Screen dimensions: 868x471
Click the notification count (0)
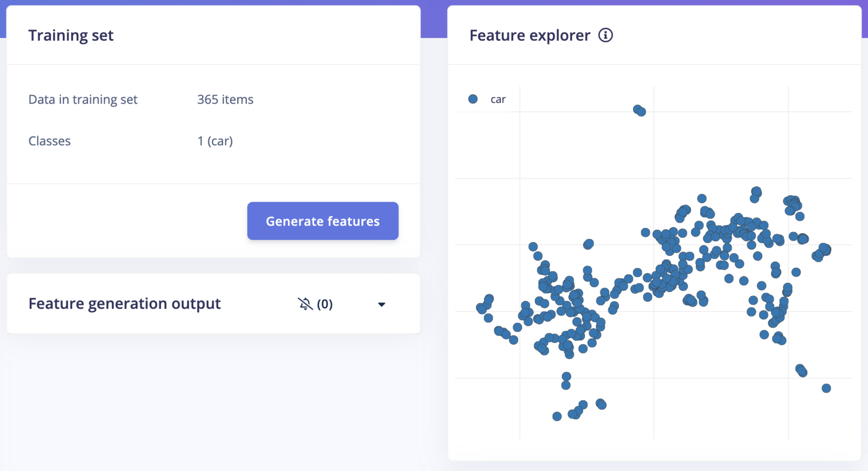click(x=324, y=304)
